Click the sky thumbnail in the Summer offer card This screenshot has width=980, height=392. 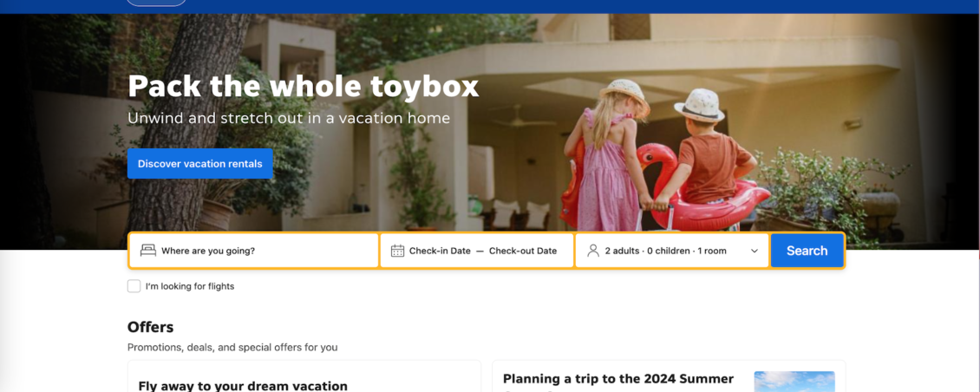tap(794, 382)
